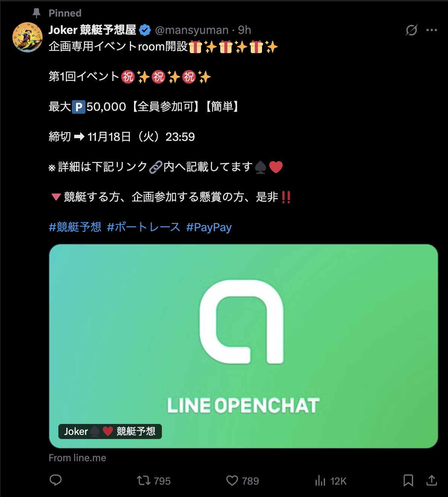This screenshot has width=448, height=497.
Task: Repost the tweet showing 795 reposts
Action: tap(154, 481)
